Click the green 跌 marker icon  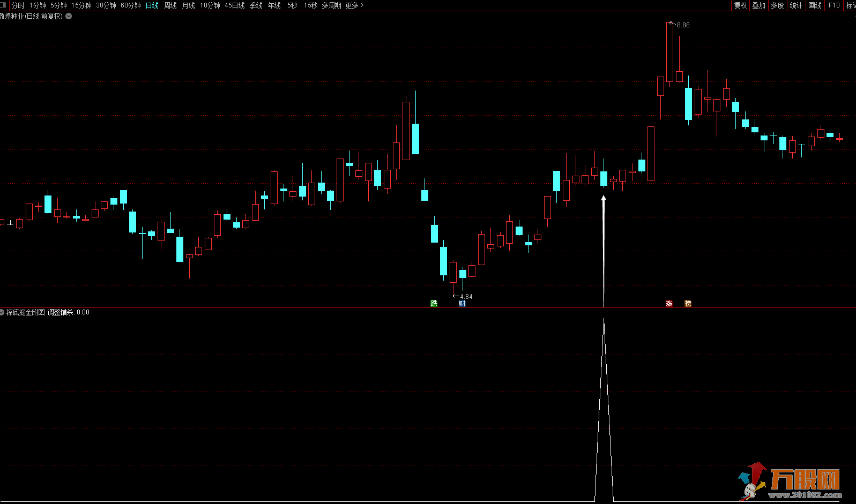click(x=434, y=304)
